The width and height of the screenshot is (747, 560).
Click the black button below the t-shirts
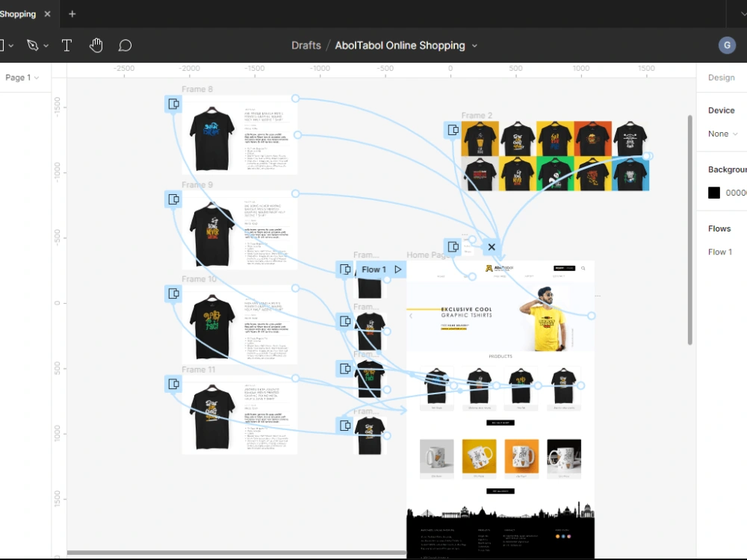tap(500, 423)
